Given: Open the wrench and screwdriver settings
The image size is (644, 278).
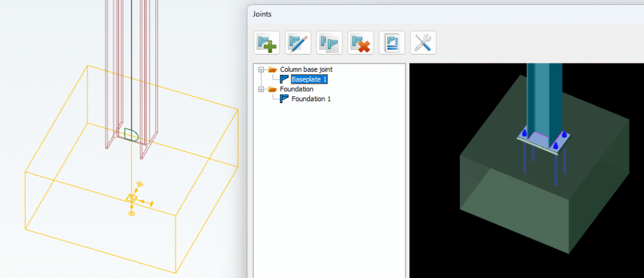Looking at the screenshot, I should tap(423, 43).
